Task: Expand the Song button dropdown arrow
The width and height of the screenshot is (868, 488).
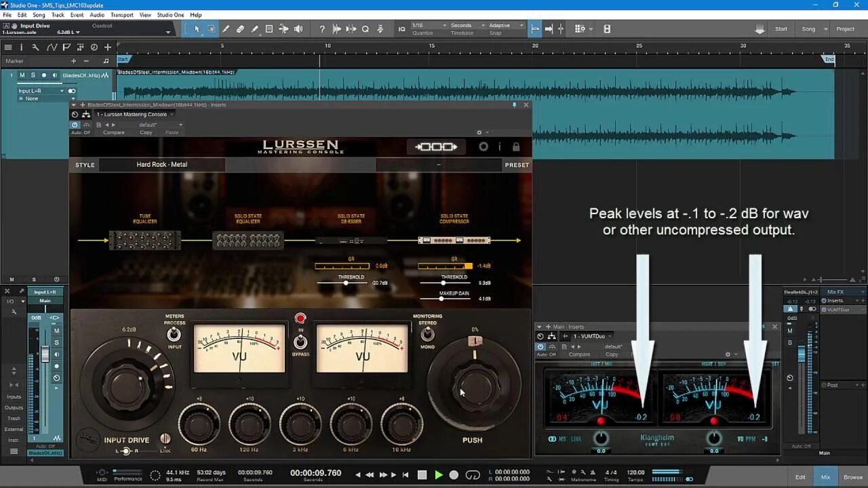Action: point(826,29)
